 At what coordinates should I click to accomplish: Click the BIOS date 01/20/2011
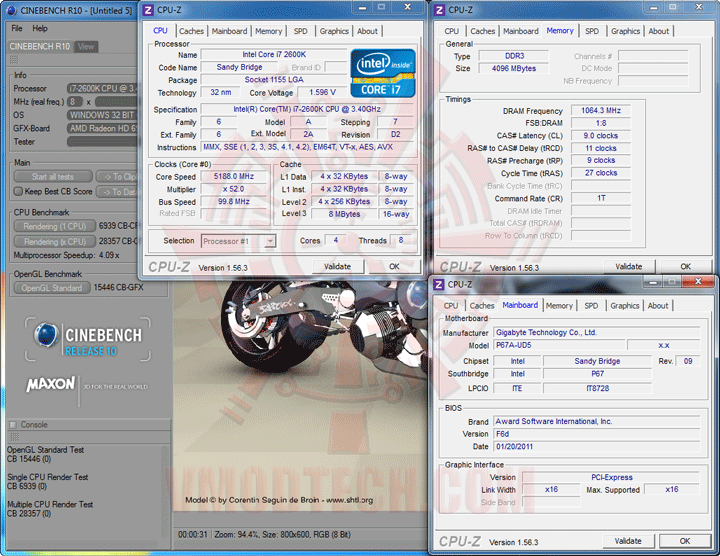click(596, 447)
